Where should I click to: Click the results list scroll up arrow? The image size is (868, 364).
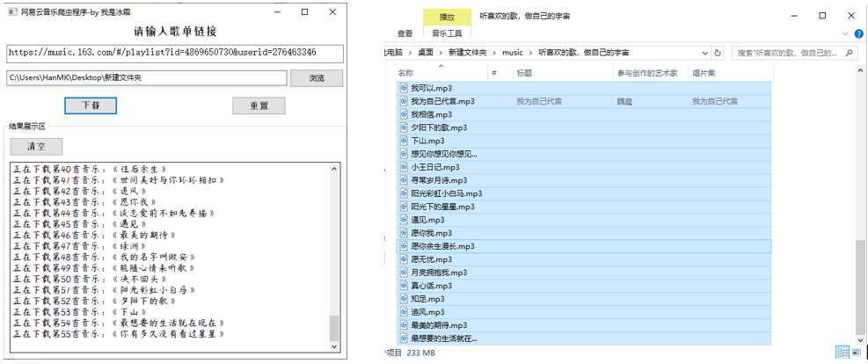pyautogui.click(x=334, y=168)
